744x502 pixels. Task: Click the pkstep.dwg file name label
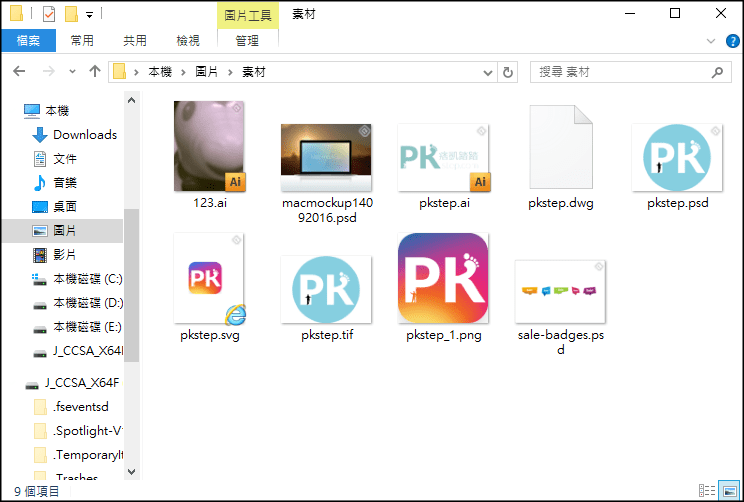pos(560,203)
